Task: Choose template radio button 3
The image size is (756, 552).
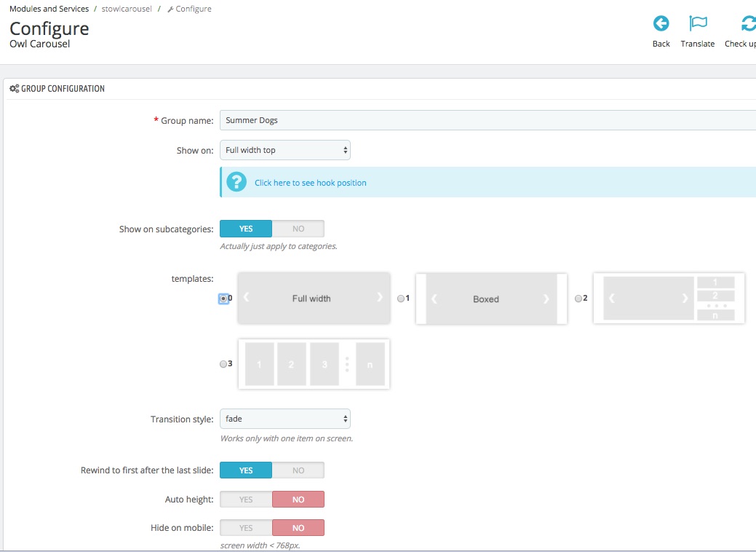Action: click(223, 364)
